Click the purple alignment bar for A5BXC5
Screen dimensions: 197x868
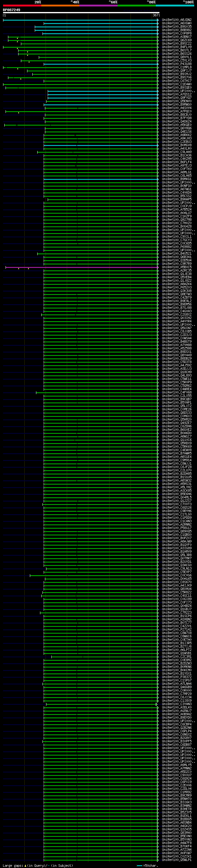click(82, 267)
